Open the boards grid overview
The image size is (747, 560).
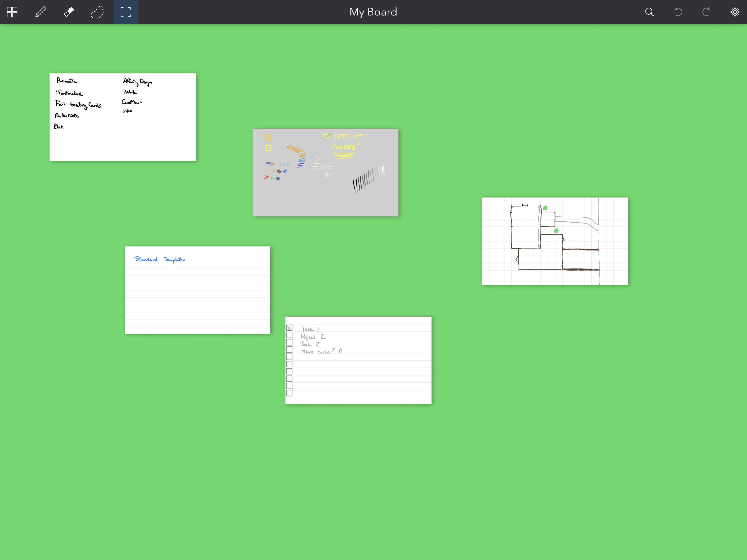click(x=12, y=12)
